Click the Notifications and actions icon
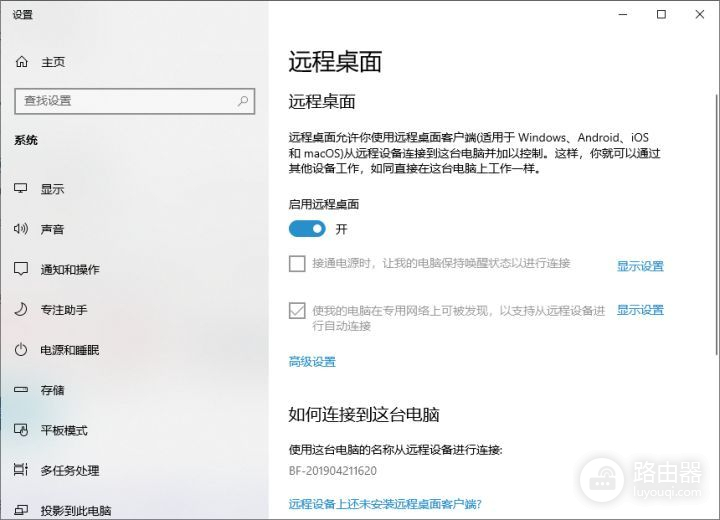 [21, 269]
